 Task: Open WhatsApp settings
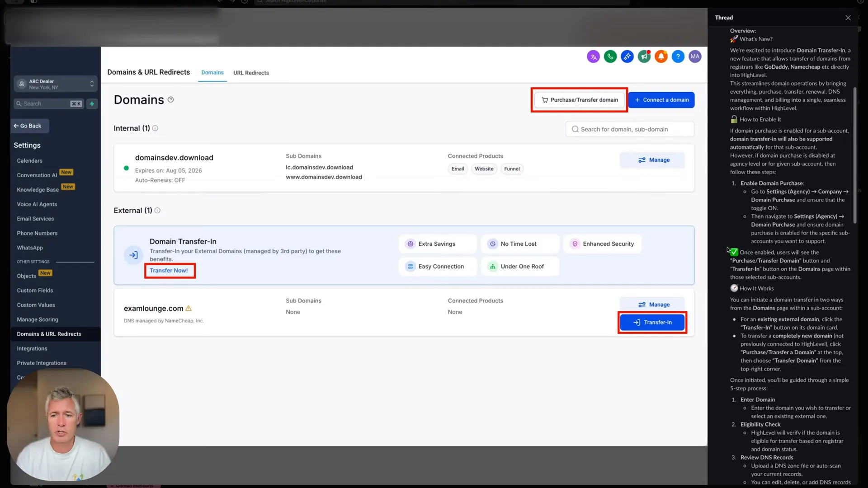pos(30,248)
